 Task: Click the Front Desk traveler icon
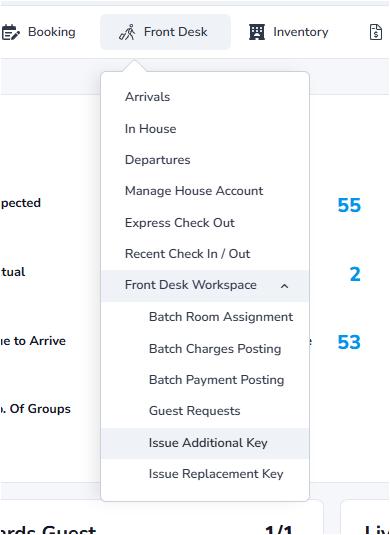[x=127, y=32]
